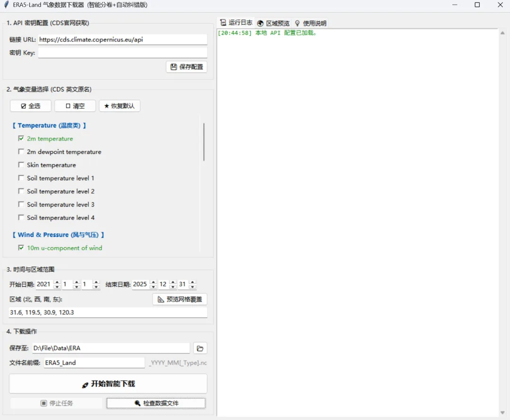Image resolution: width=510 pixels, height=420 pixels.
Task: Open the 使用说明 help tab
Action: pos(311,23)
